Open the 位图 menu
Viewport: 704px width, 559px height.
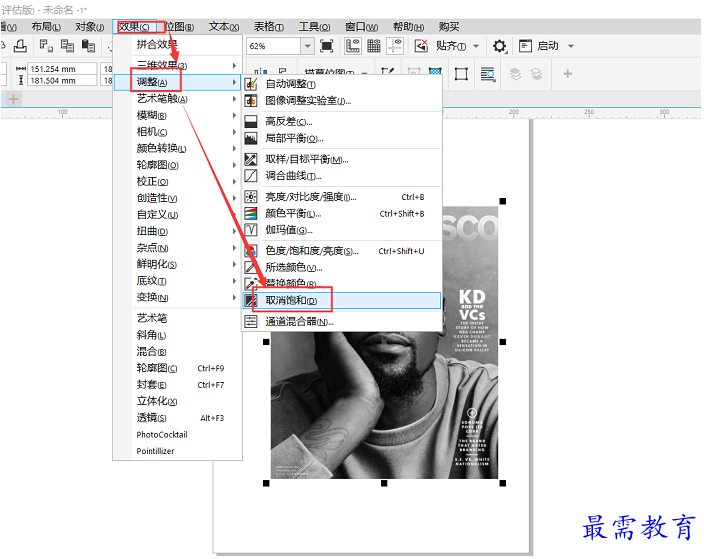(180, 27)
